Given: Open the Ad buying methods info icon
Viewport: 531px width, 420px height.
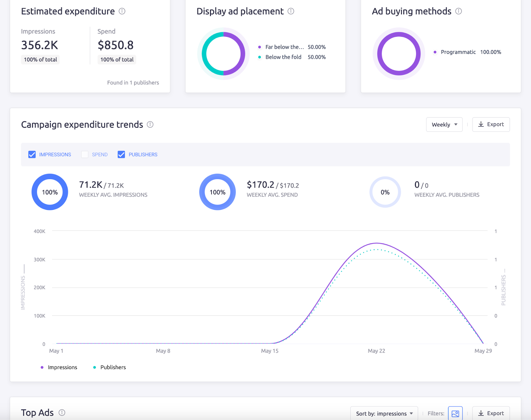Looking at the screenshot, I should (458, 11).
